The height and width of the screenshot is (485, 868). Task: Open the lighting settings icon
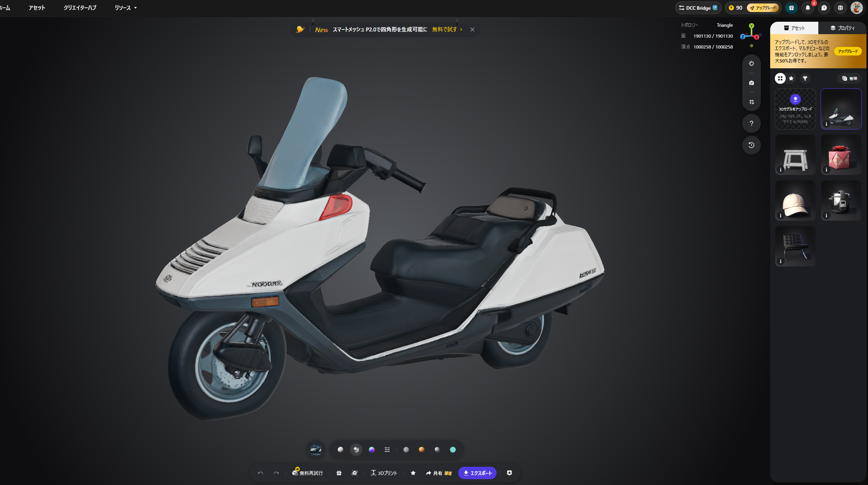(x=752, y=64)
